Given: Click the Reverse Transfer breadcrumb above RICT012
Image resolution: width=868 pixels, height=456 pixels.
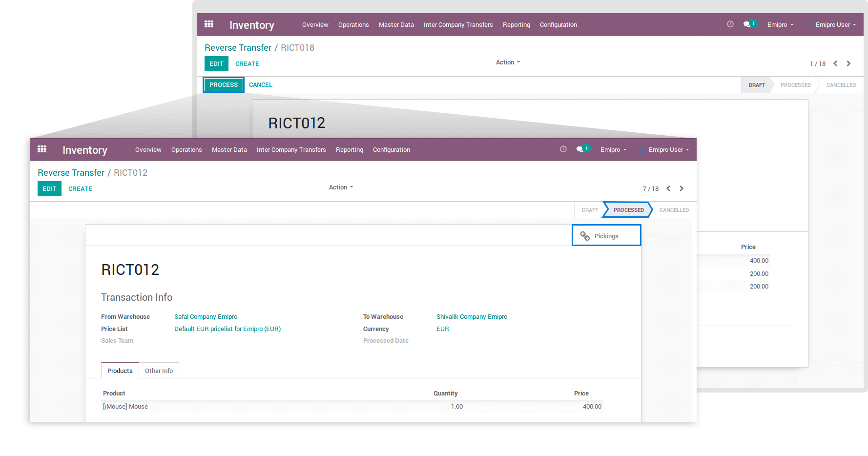Looking at the screenshot, I should tap(71, 173).
